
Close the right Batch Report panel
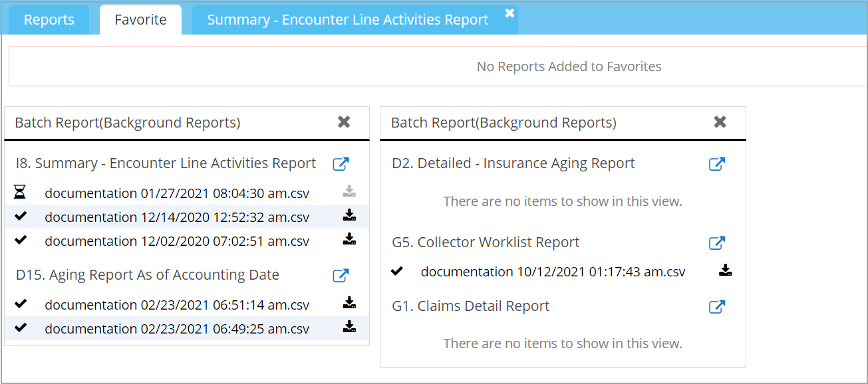point(720,122)
